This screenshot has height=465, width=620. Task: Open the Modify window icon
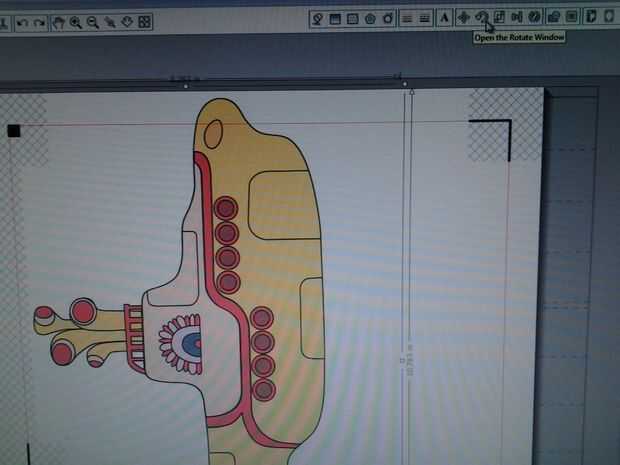(x=554, y=17)
